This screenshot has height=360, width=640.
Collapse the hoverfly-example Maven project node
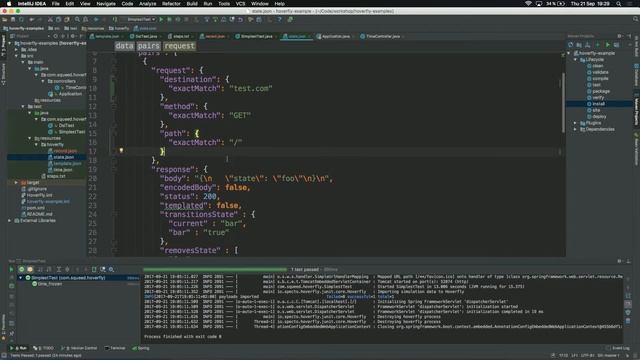pos(569,53)
